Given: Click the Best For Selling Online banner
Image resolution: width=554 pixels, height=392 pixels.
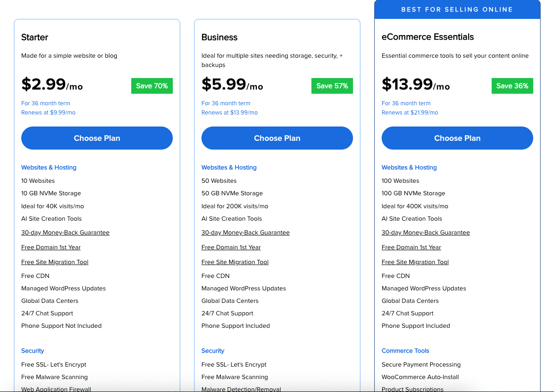Looking at the screenshot, I should [x=457, y=10].
